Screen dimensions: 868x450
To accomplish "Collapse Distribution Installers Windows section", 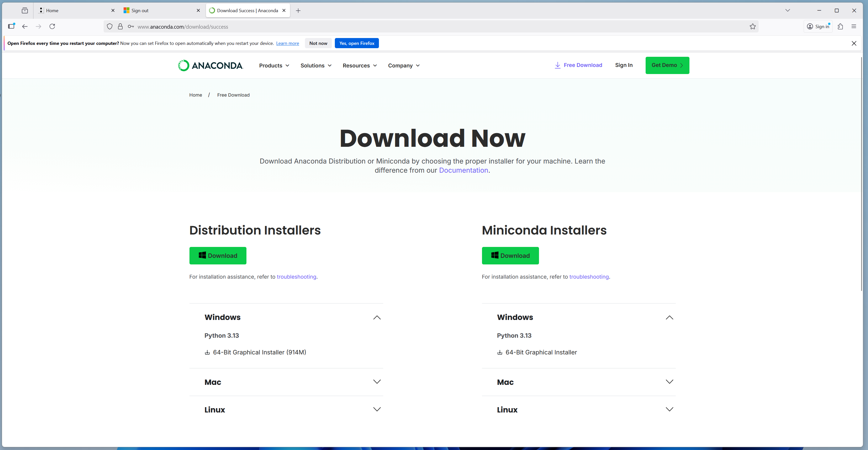I will click(377, 317).
